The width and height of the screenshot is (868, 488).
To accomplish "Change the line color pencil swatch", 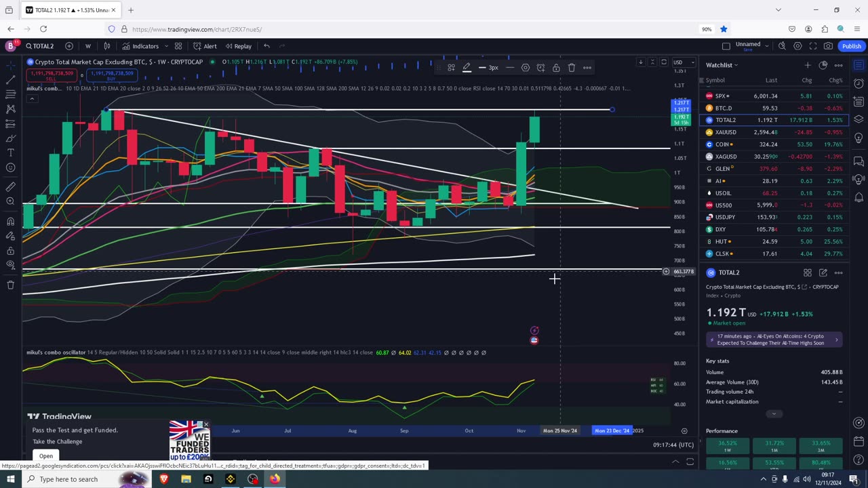I will (x=467, y=67).
